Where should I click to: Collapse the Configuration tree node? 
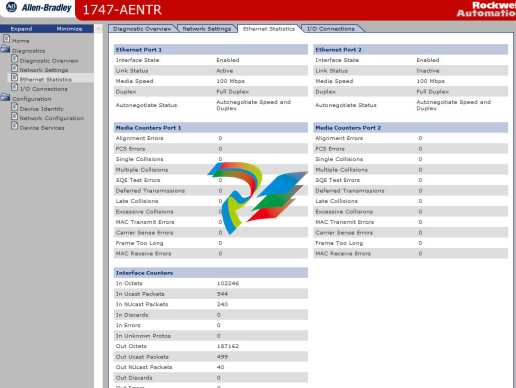tap(32, 99)
